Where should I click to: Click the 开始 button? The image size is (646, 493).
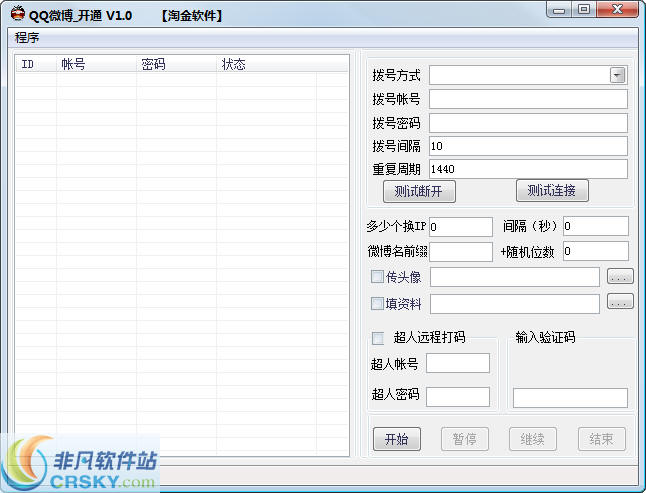tap(397, 439)
